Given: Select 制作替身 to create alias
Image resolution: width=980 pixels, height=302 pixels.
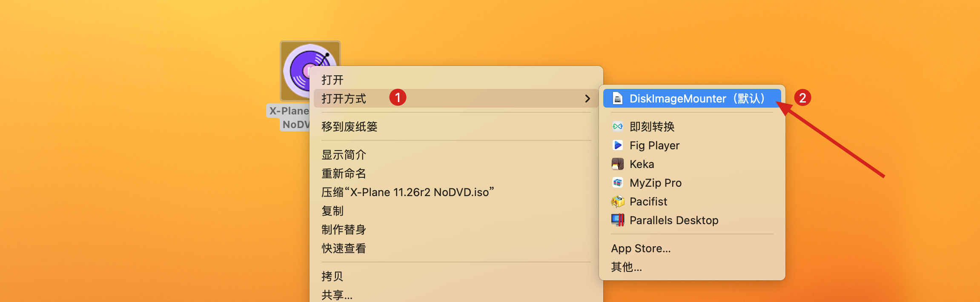Looking at the screenshot, I should click(344, 230).
